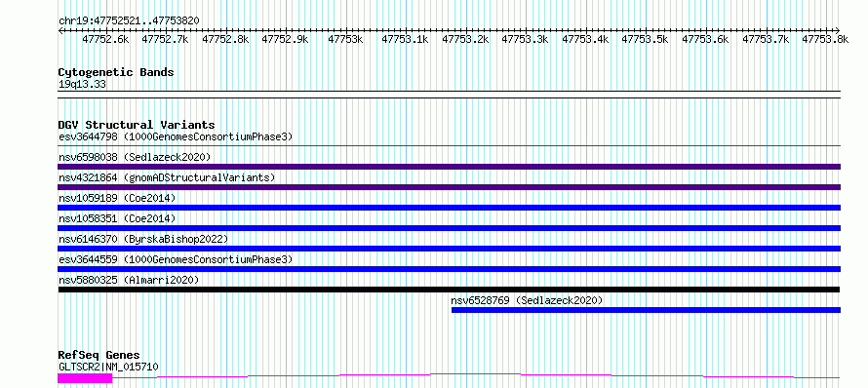Screen dimensions: 868x388
Task: Click the 47753k ruler tick label
Action: pyautogui.click(x=345, y=39)
